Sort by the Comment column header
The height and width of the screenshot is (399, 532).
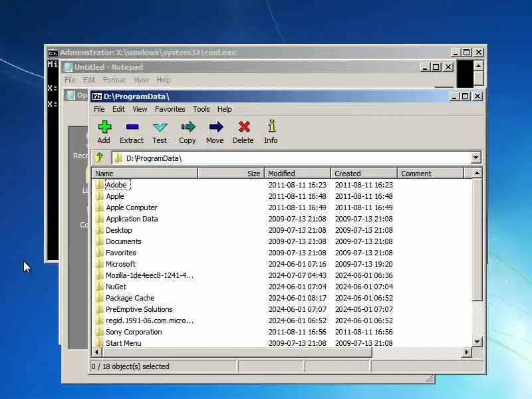[430, 174]
